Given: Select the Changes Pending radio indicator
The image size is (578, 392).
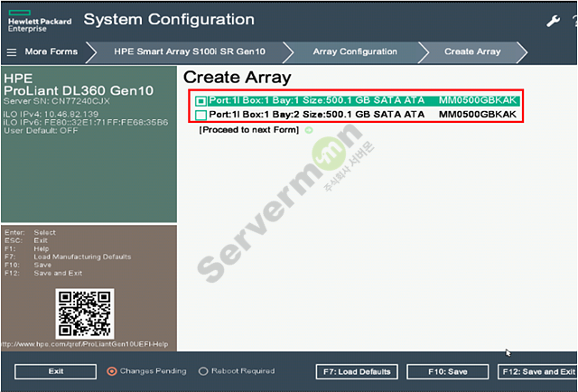Looking at the screenshot, I should click(x=112, y=371).
